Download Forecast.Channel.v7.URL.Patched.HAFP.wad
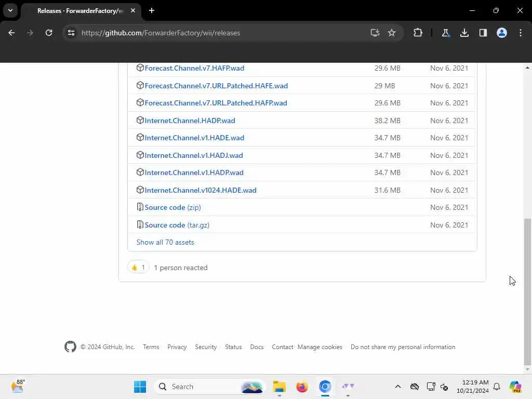The image size is (532, 399). pyautogui.click(x=216, y=103)
